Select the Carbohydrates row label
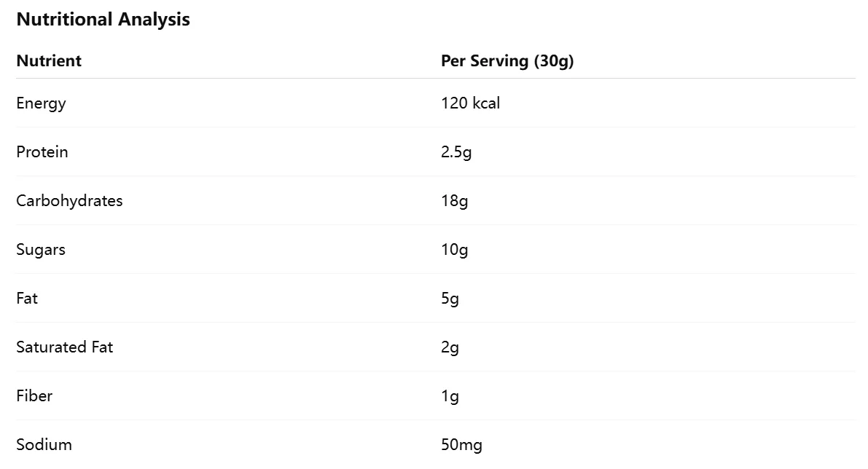868x469 pixels. coord(69,201)
